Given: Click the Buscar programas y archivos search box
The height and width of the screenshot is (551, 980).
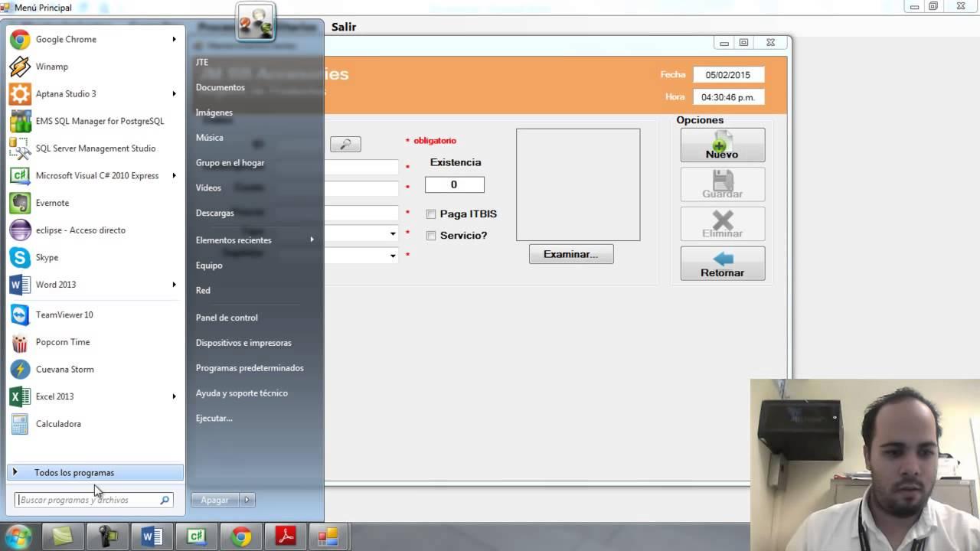Looking at the screenshot, I should tap(88, 500).
